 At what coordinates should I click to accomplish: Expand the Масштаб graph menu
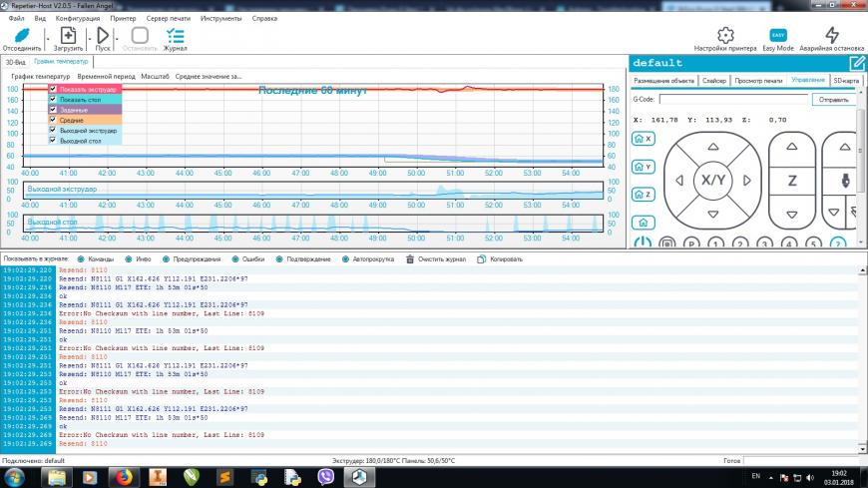click(155, 76)
